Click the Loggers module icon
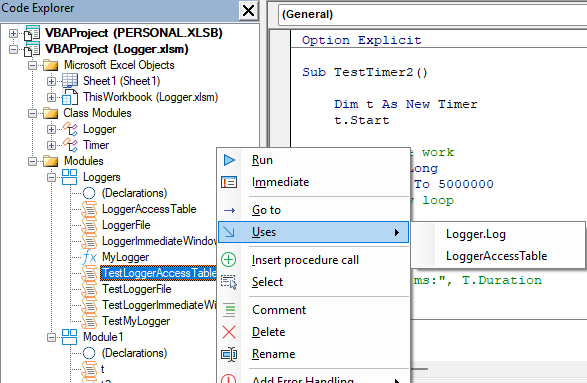 pyautogui.click(x=69, y=177)
